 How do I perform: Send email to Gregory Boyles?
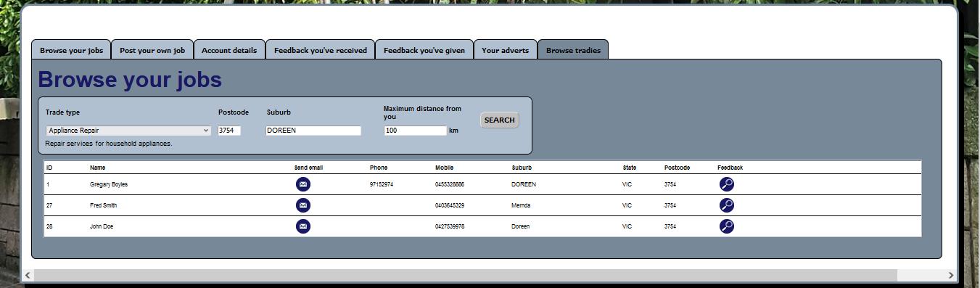pos(303,184)
